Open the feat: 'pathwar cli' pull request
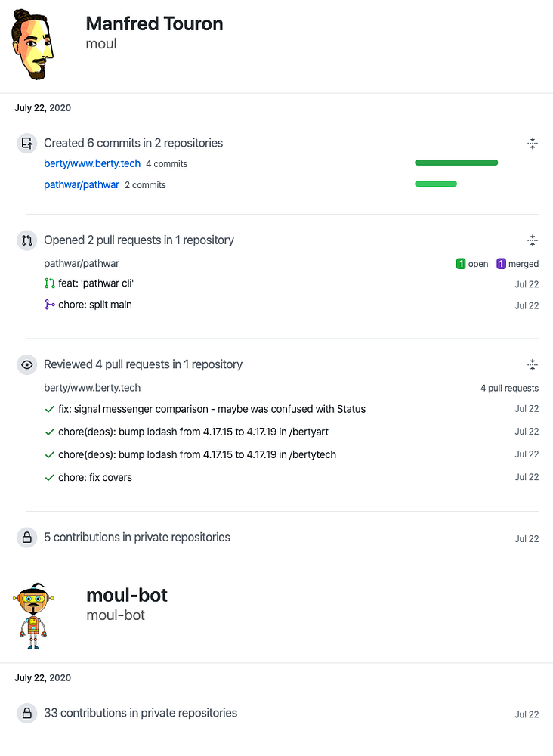 click(x=96, y=283)
